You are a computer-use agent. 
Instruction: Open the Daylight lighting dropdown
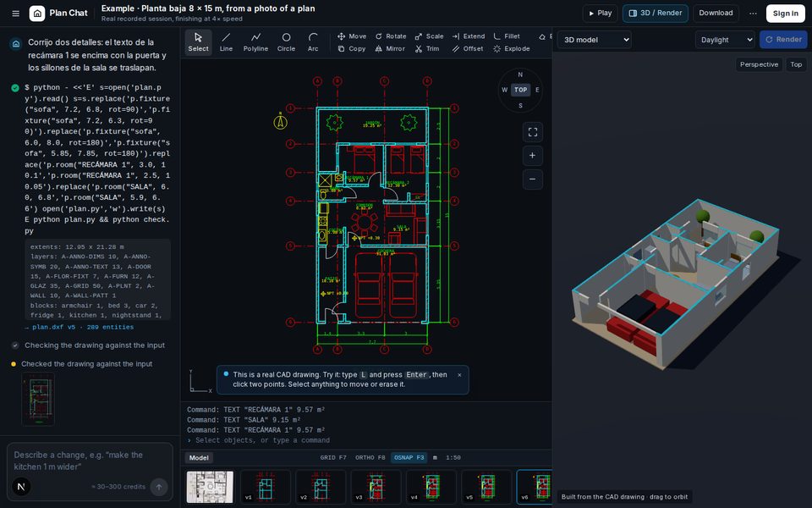tap(725, 40)
